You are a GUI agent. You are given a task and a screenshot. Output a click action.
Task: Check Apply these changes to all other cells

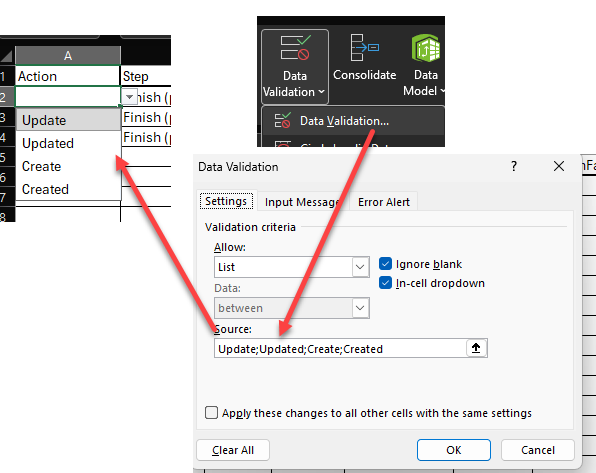(211, 413)
